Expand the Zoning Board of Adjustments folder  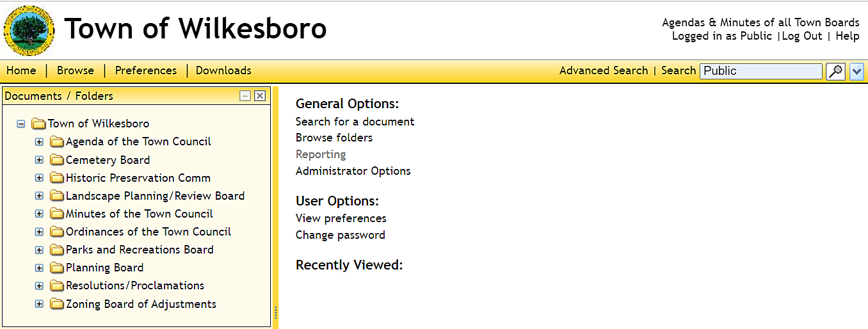pos(39,304)
